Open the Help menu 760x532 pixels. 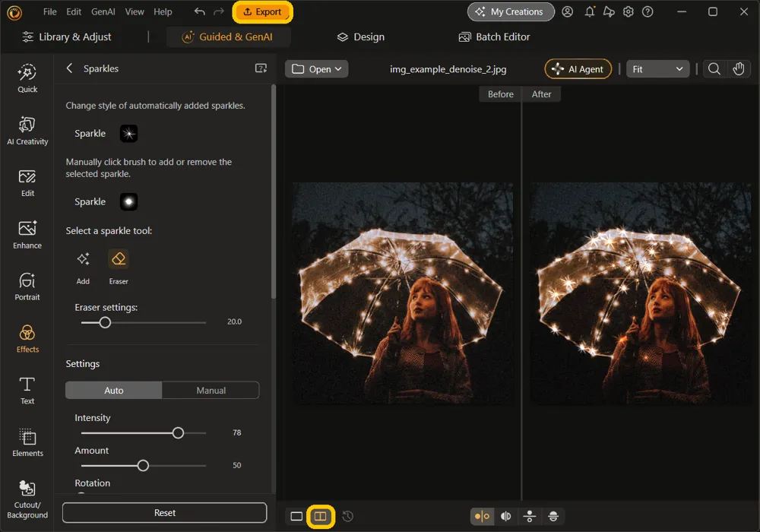click(163, 11)
